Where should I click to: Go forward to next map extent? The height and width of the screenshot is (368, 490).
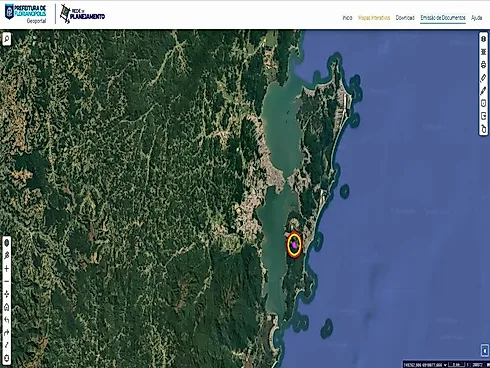click(7, 333)
